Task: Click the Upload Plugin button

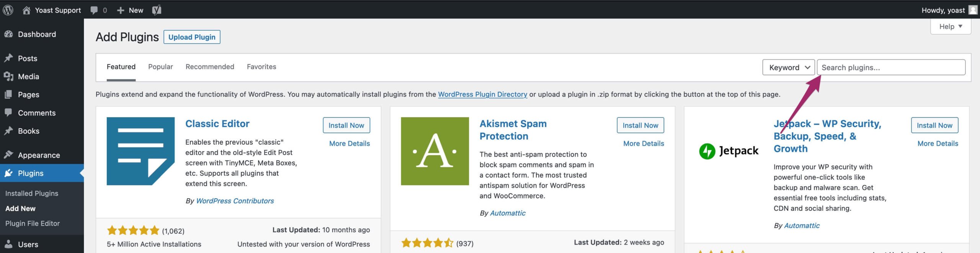Action: point(192,37)
